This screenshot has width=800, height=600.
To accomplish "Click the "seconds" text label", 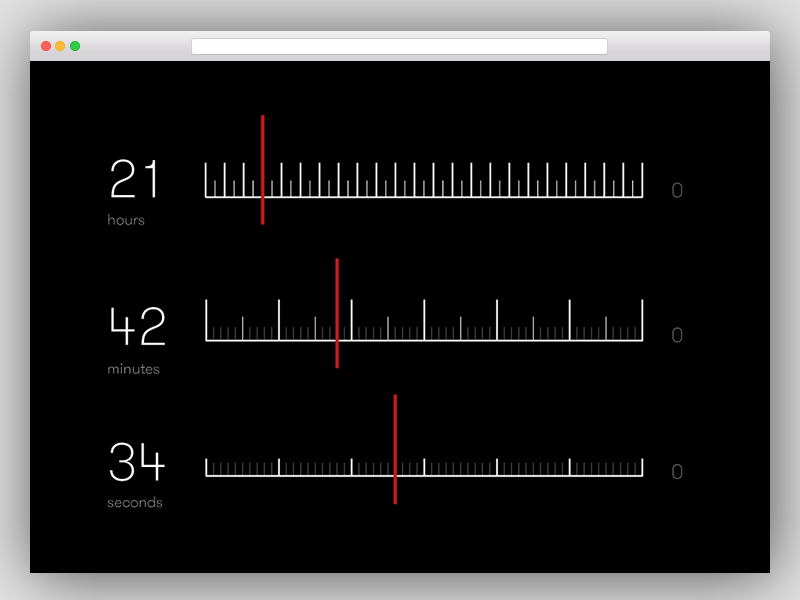I will pos(135,502).
